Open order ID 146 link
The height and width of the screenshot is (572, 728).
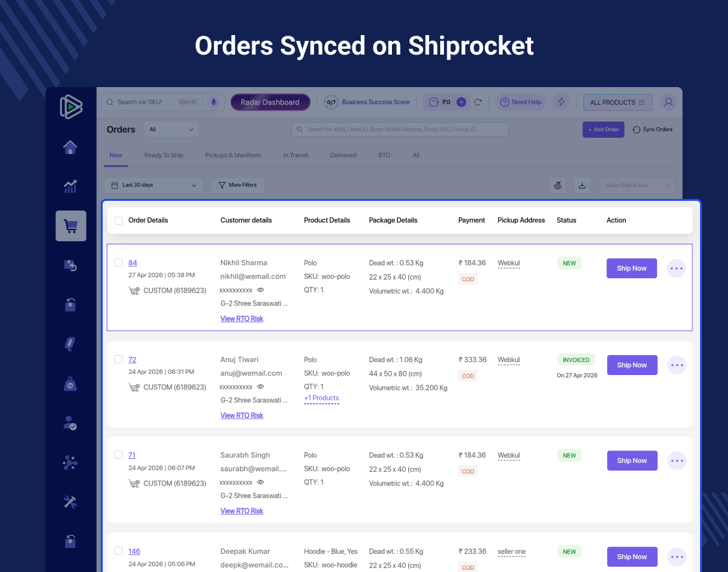pyautogui.click(x=134, y=551)
